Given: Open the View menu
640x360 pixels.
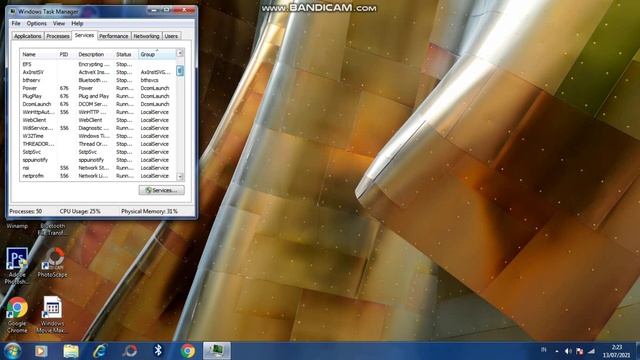Looking at the screenshot, I should (x=59, y=24).
